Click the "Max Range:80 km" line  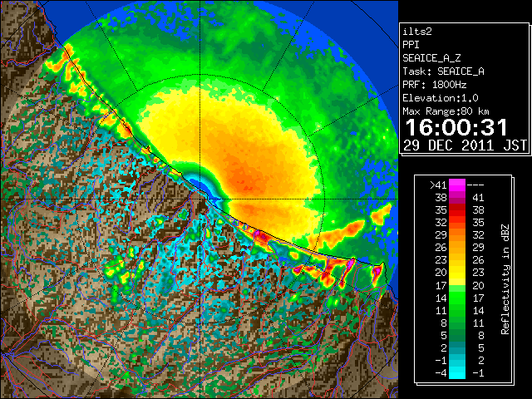pyautogui.click(x=446, y=111)
